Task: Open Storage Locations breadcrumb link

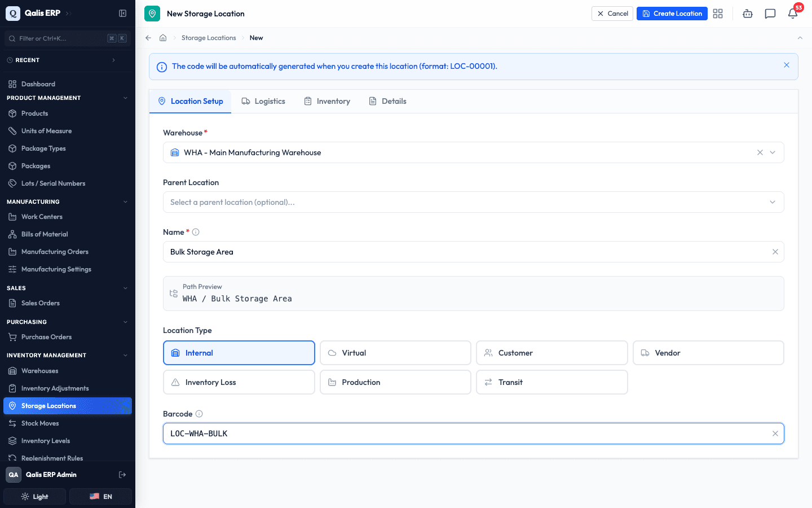Action: [209, 38]
